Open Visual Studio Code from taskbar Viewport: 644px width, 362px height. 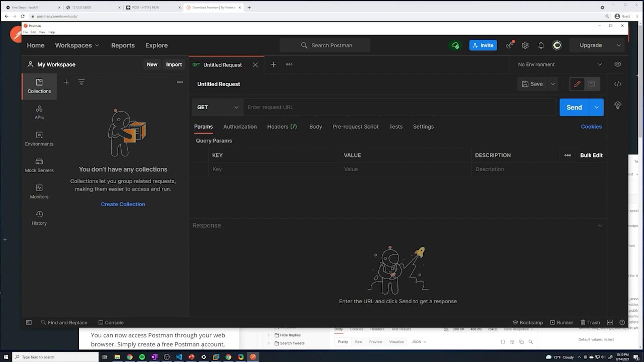(179, 357)
